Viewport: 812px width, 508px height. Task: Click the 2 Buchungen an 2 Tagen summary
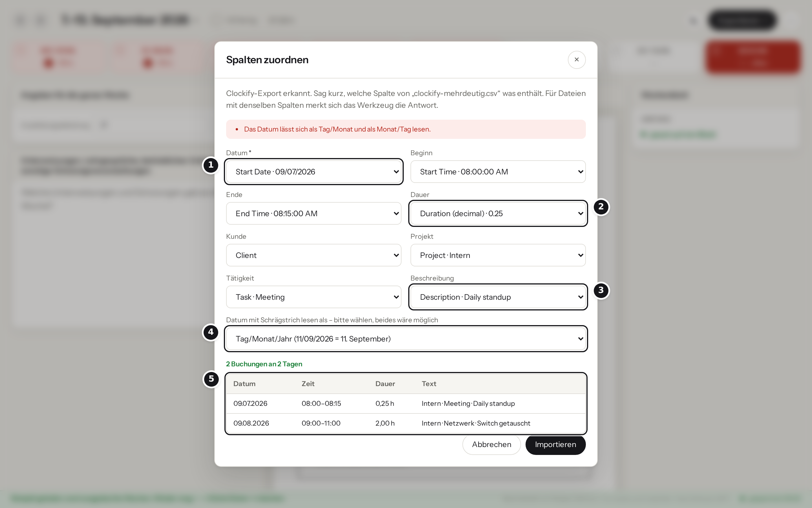[x=264, y=364]
